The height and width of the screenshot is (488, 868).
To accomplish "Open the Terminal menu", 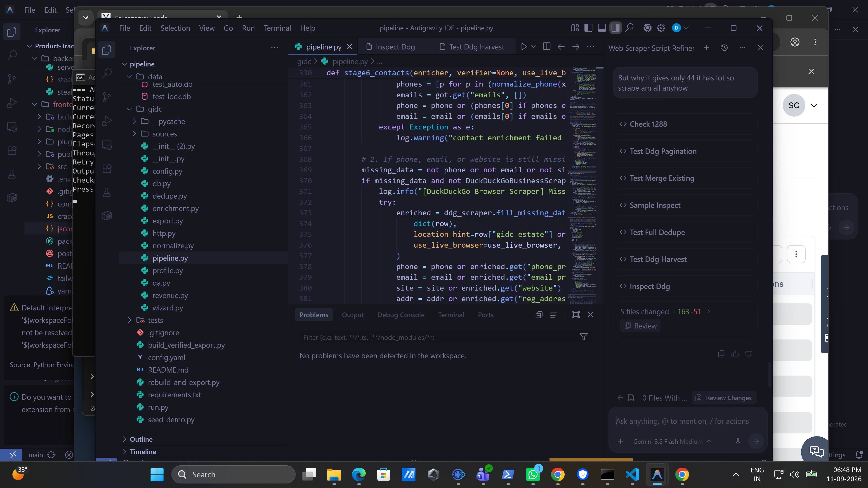I will pyautogui.click(x=277, y=28).
